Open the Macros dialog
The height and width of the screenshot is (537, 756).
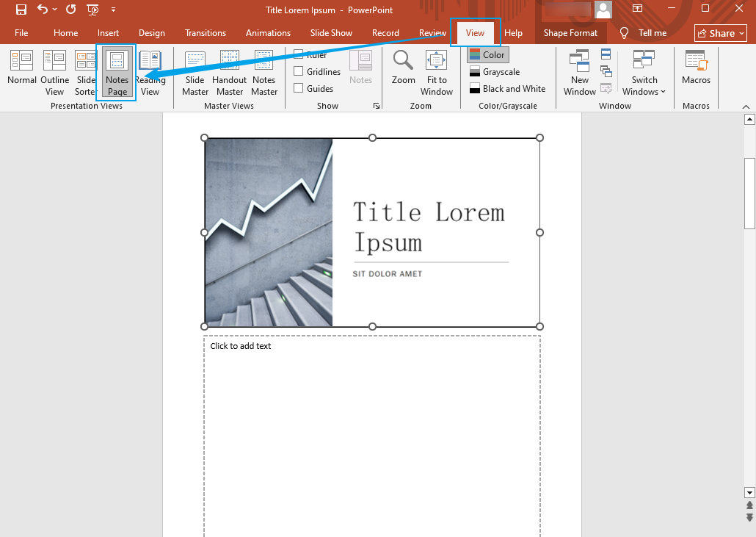pyautogui.click(x=695, y=70)
